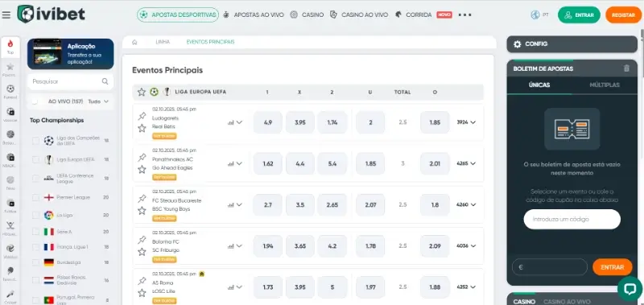This screenshot has height=305, width=644.
Task: Go to Casino menu item
Action: click(x=307, y=14)
